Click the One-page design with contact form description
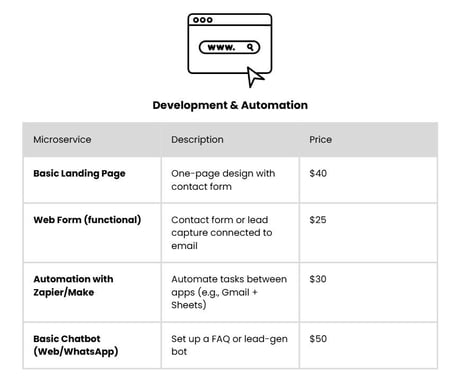Screen dimensions: 453x378 [223, 180]
